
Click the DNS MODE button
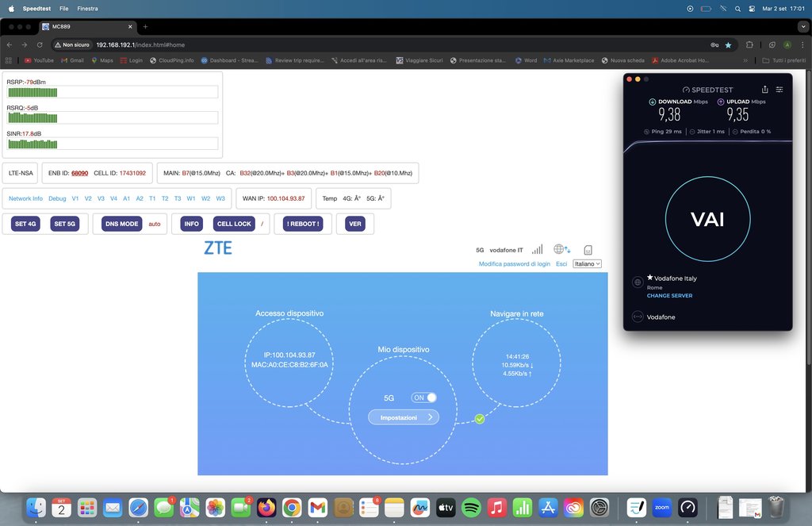(x=121, y=224)
